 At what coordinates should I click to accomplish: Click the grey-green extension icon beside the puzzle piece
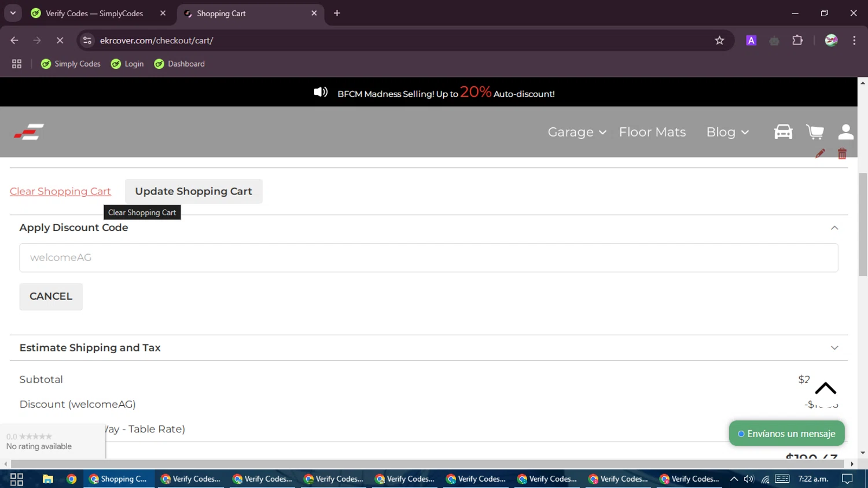(774, 41)
